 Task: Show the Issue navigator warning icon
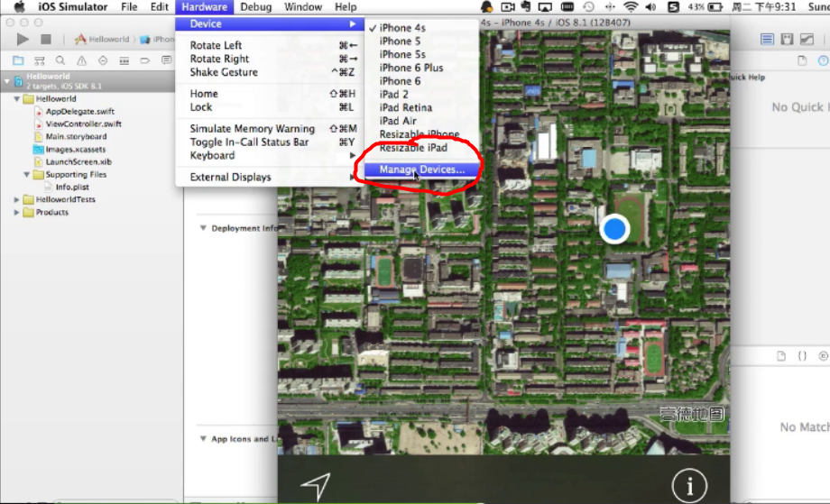pos(81,60)
